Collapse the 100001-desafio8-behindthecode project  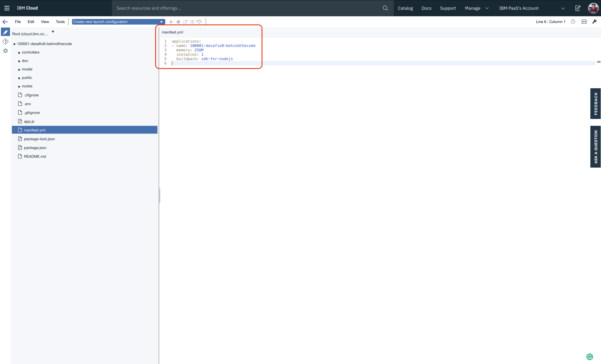point(14,44)
